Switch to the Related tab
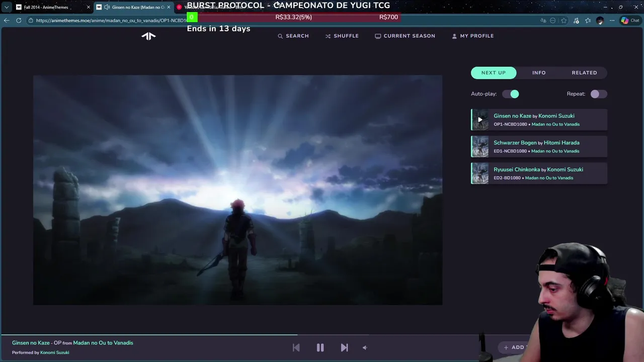The height and width of the screenshot is (362, 644). 584,72
